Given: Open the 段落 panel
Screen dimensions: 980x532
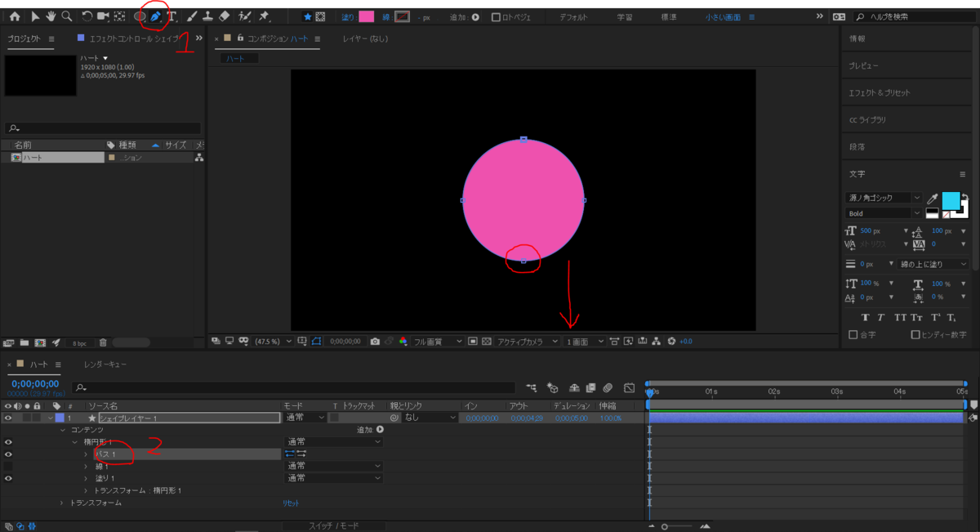Looking at the screenshot, I should click(857, 146).
